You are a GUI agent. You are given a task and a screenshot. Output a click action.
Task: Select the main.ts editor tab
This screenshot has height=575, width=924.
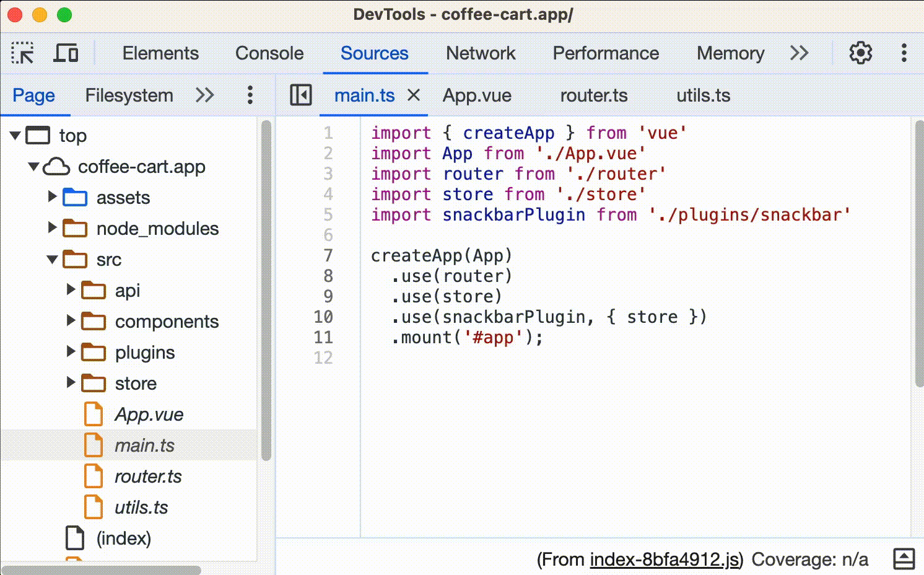[365, 95]
